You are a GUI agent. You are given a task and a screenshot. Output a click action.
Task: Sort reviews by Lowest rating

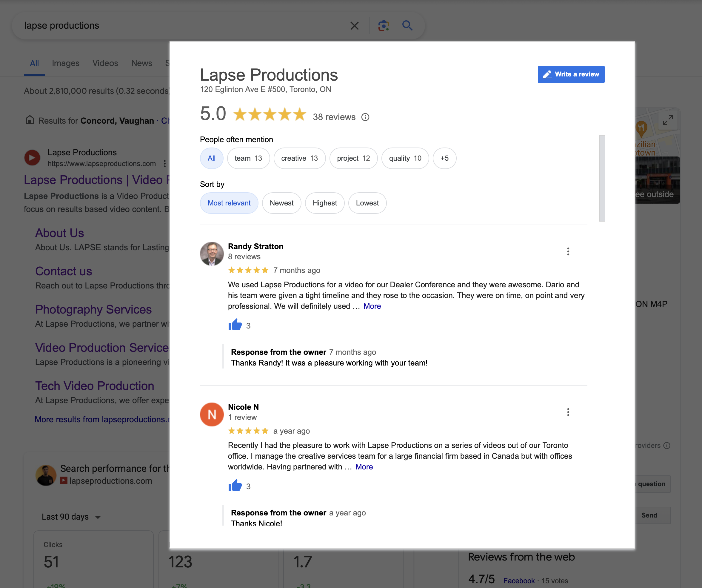[x=367, y=203]
